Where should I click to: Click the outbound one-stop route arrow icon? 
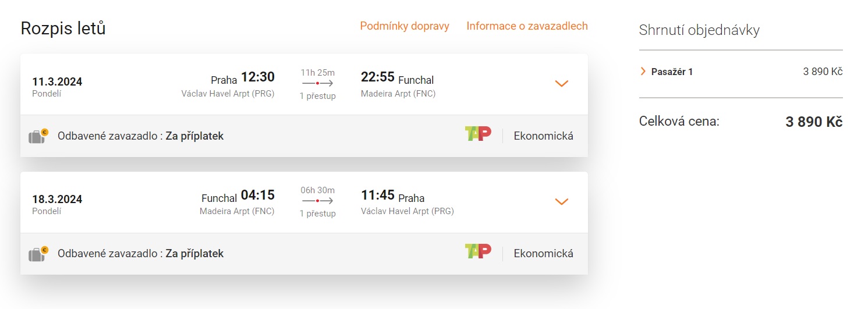click(318, 84)
